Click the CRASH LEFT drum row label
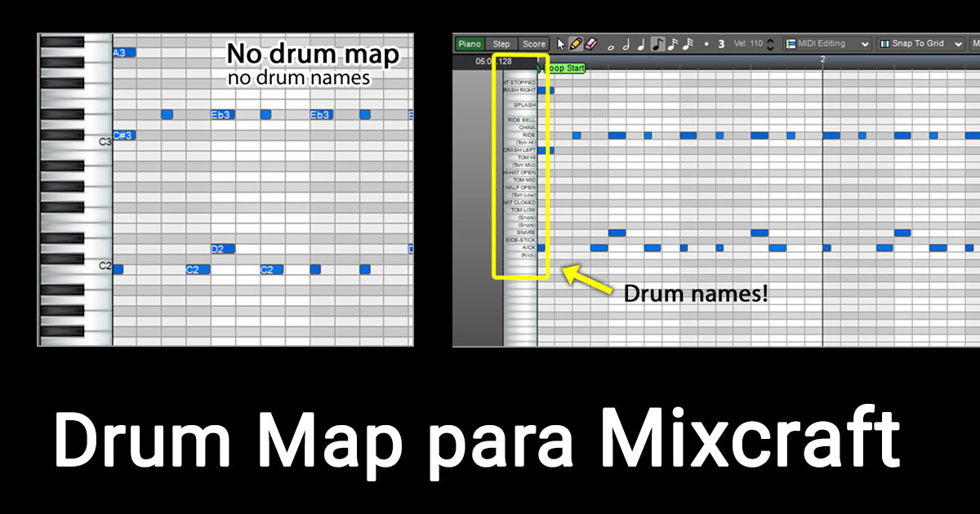Screen dimensions: 980x514 point(519,150)
